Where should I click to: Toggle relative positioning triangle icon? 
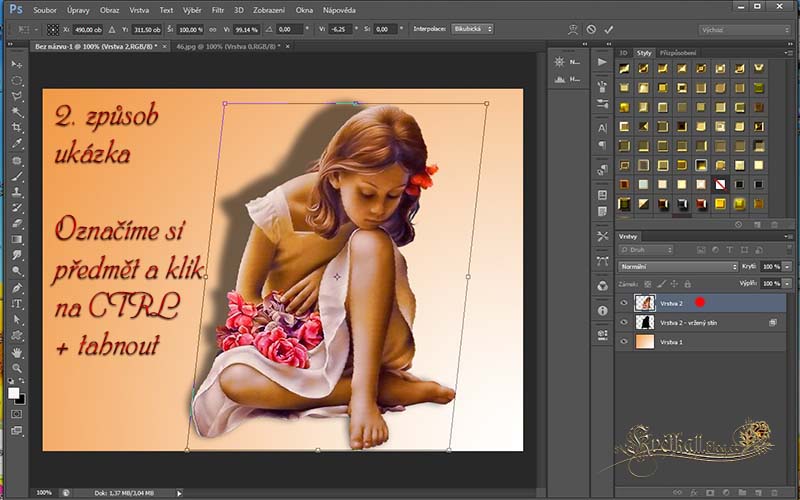(112, 30)
